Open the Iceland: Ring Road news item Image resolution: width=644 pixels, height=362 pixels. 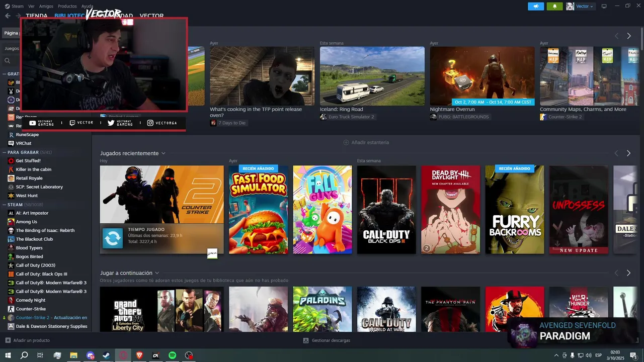(x=372, y=76)
